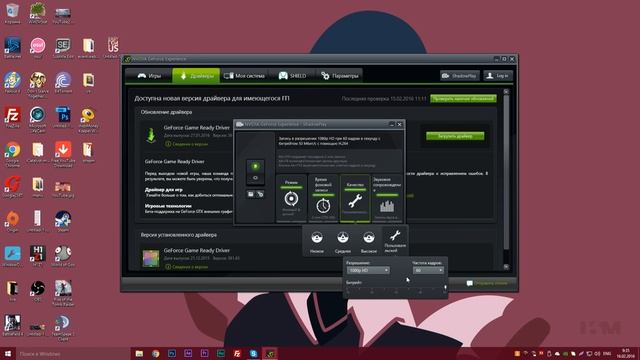
Task: Toggle the ShadowPlay power switch
Action: click(x=256, y=172)
